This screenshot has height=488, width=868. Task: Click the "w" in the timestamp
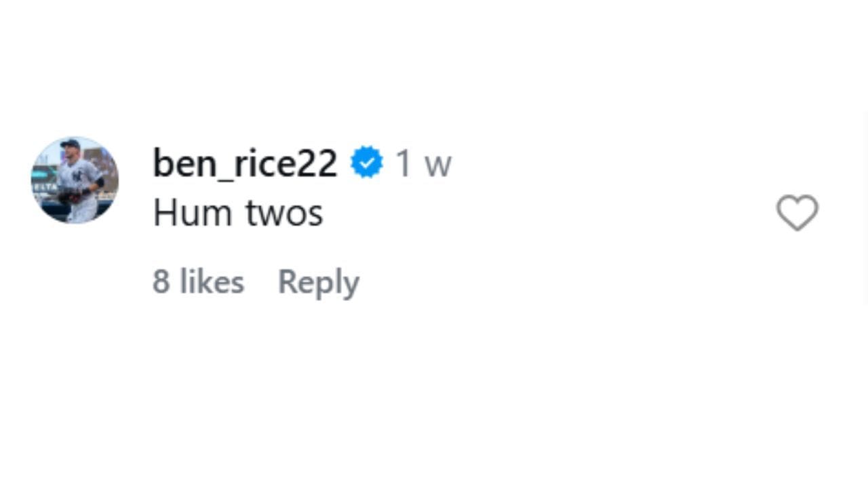[x=438, y=165]
